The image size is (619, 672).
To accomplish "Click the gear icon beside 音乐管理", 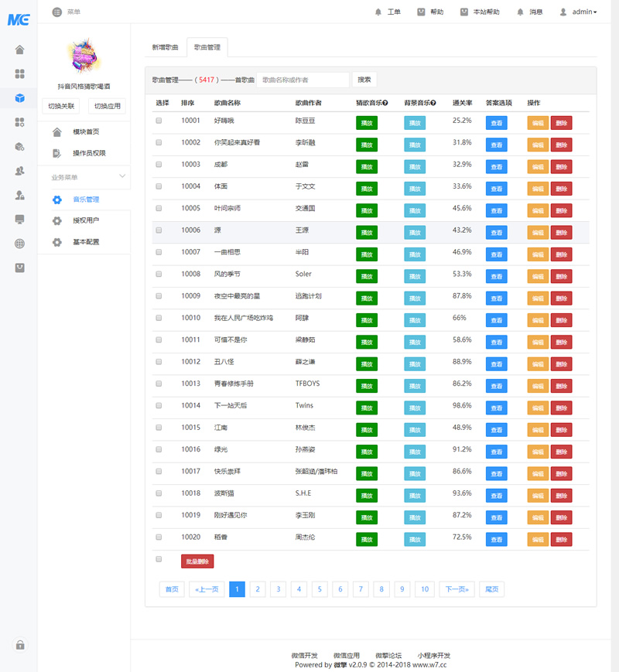I will pyautogui.click(x=57, y=200).
